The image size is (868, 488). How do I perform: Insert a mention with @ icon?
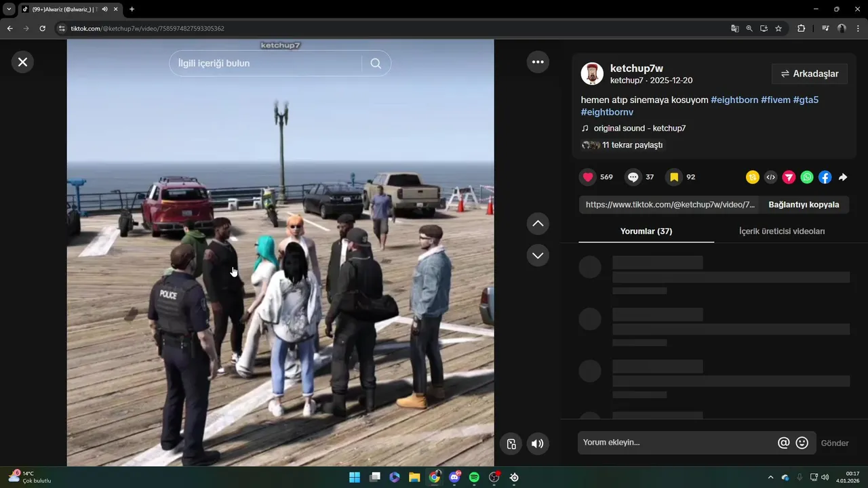783,443
